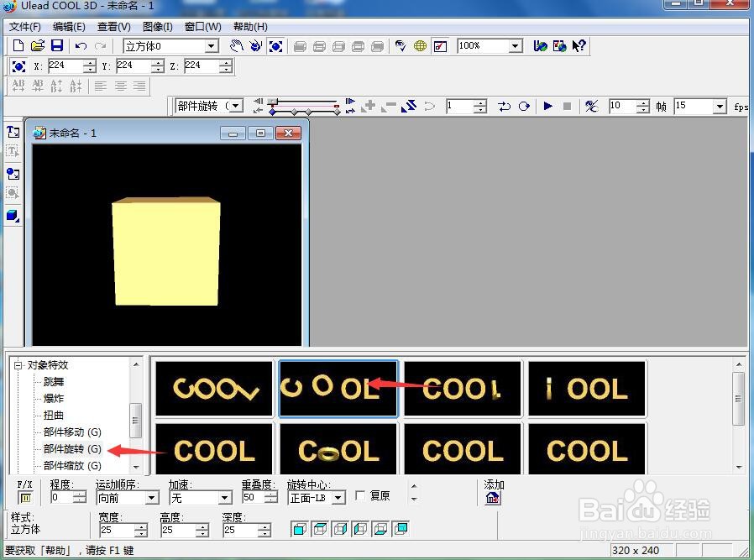Select the first COOL effect thumbnail
The height and width of the screenshot is (560, 754).
tap(214, 389)
